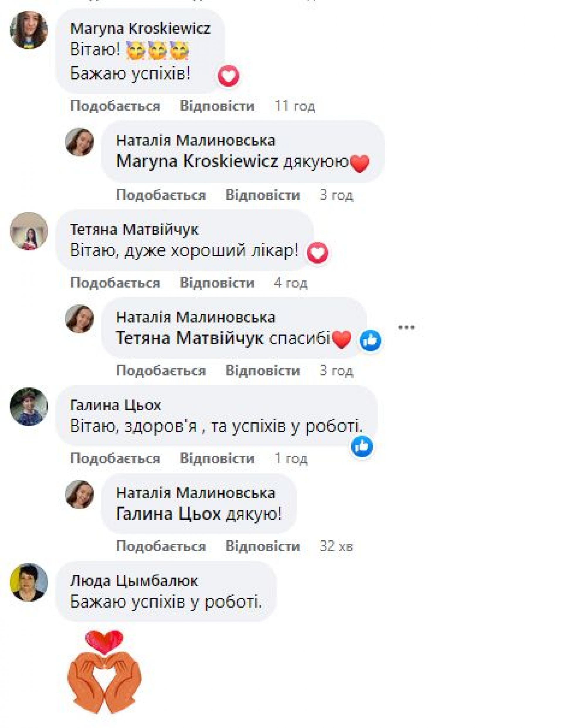Like Тетяна Матвійчук's comment via Подобається
The height and width of the screenshot is (728, 563).
click(x=115, y=283)
